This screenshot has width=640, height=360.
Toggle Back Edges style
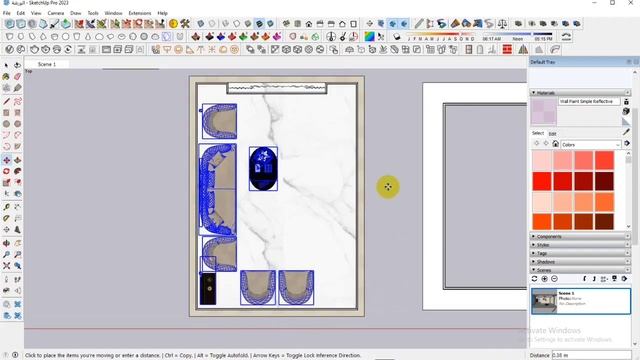click(x=212, y=24)
